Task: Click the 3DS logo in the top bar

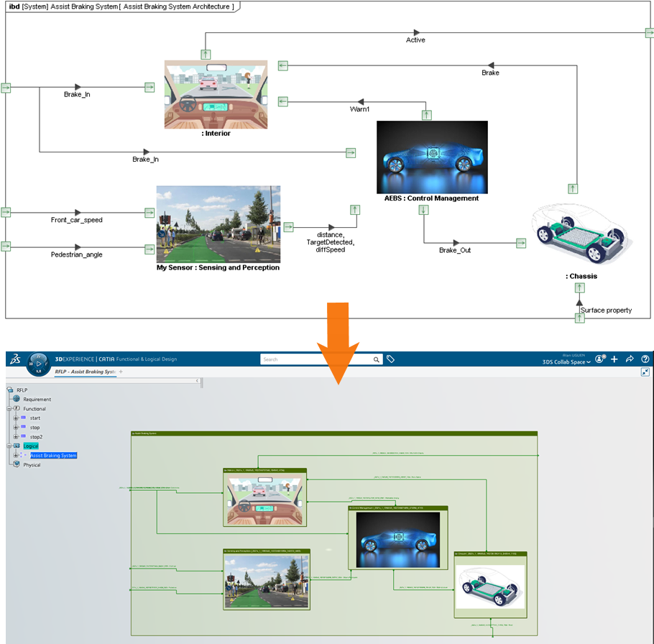Action: [15, 359]
